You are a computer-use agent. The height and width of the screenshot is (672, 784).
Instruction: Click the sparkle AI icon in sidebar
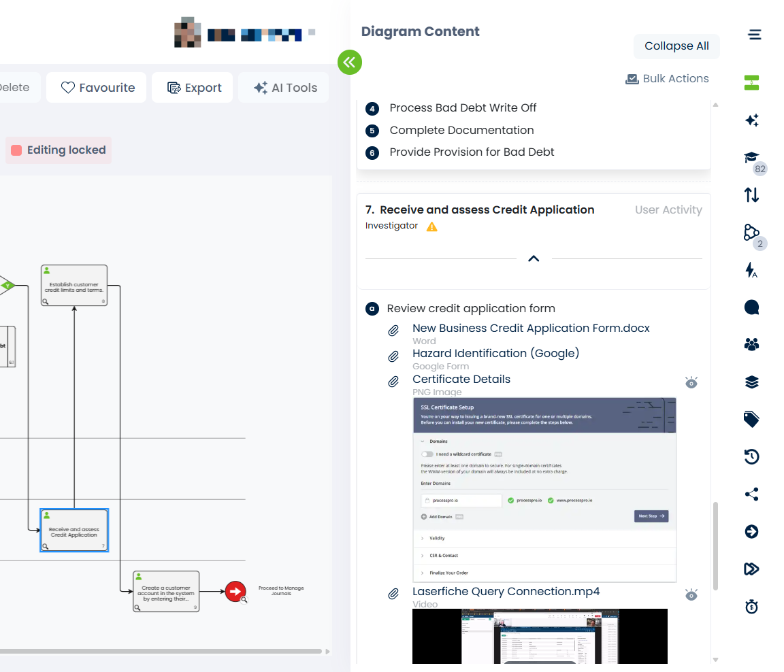(751, 120)
